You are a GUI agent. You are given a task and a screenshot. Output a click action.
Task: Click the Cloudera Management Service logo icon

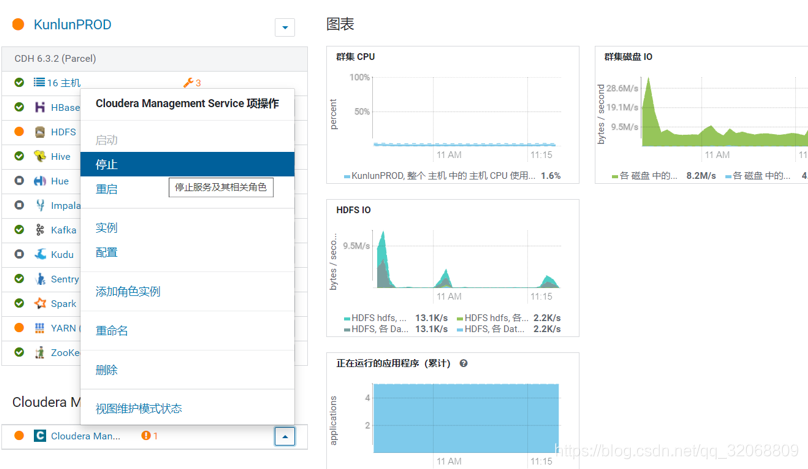40,436
